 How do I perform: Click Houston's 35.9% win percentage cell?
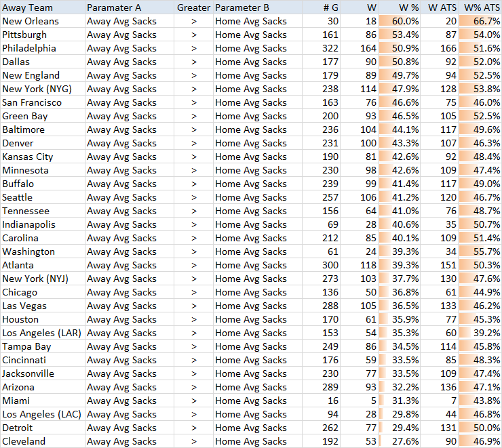click(x=400, y=319)
